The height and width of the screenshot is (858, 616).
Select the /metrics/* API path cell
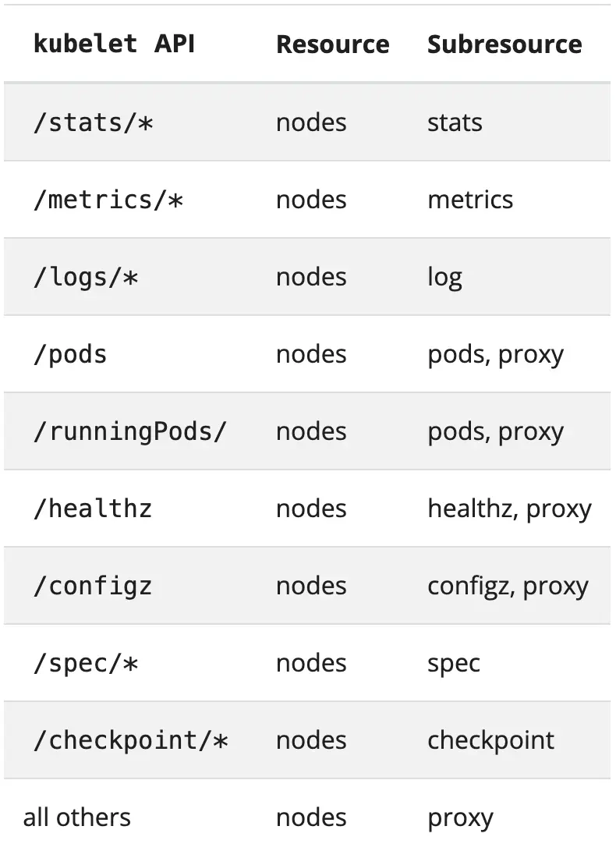point(108,199)
